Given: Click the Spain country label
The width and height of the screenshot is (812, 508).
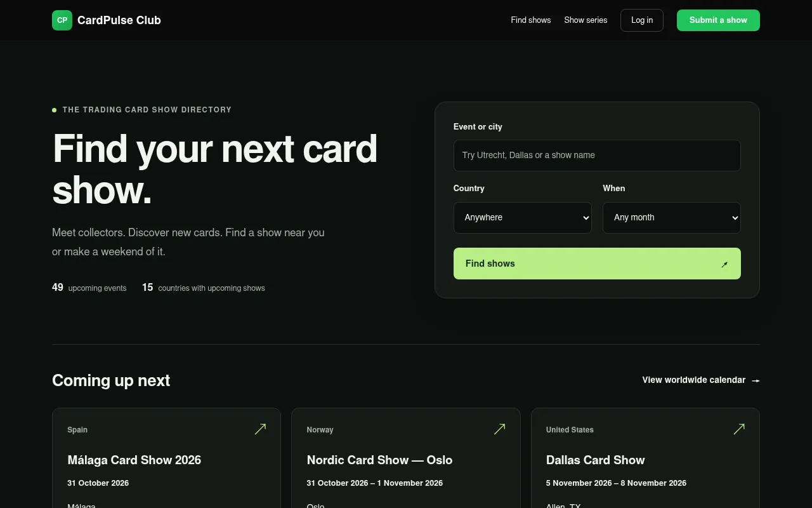Looking at the screenshot, I should (77, 430).
